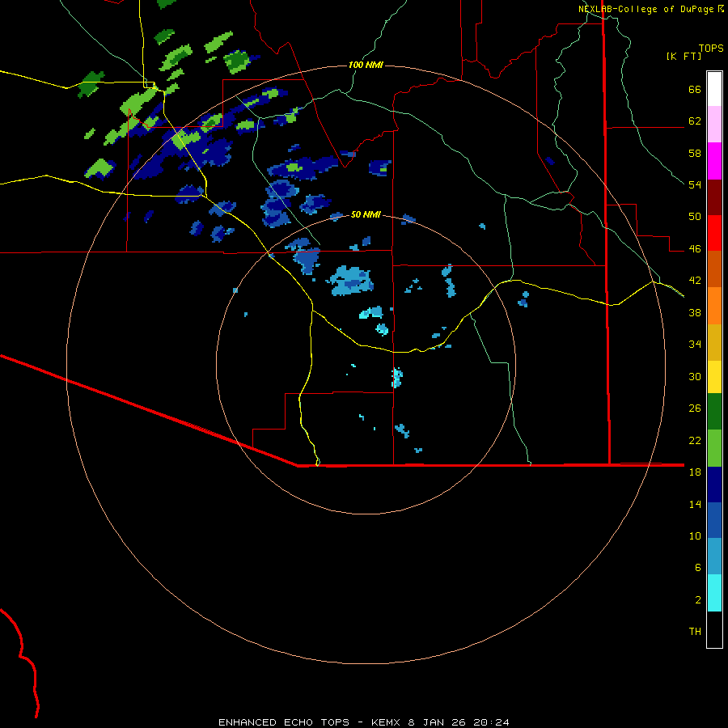
Task: Click the 50 legend value
Action: [x=695, y=217]
